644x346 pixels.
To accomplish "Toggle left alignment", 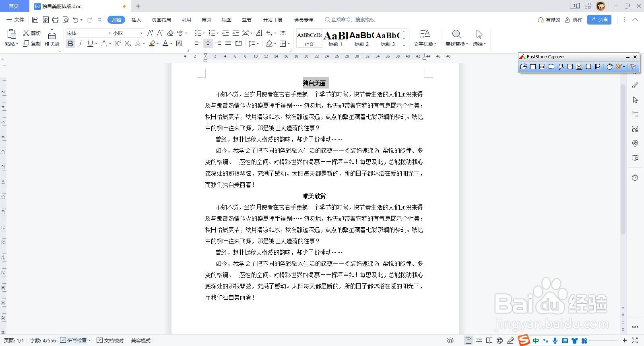I will [x=198, y=43].
